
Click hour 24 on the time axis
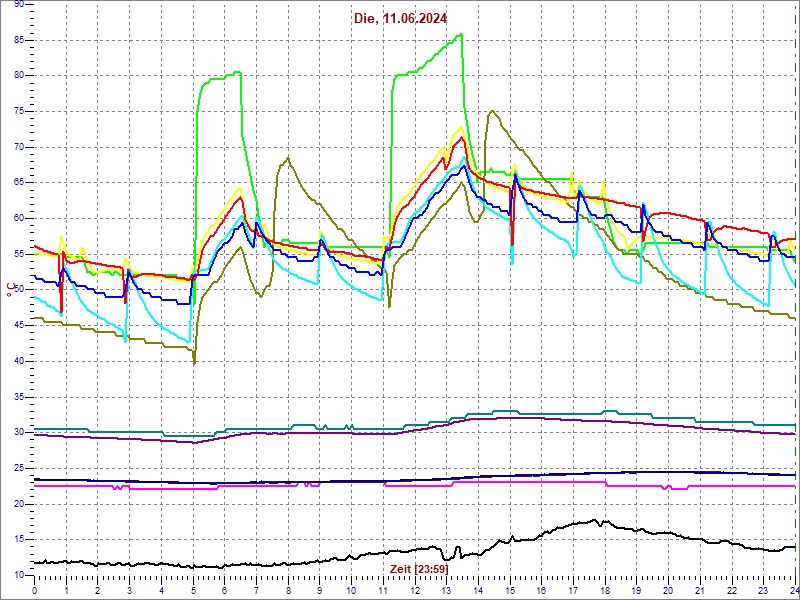(794, 589)
